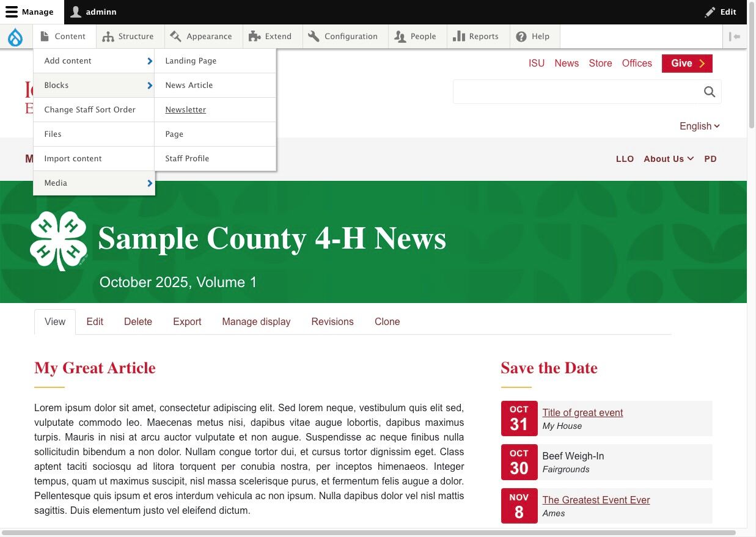Click the pencil Edit icon in top bar
The height and width of the screenshot is (537, 756).
pos(710,12)
